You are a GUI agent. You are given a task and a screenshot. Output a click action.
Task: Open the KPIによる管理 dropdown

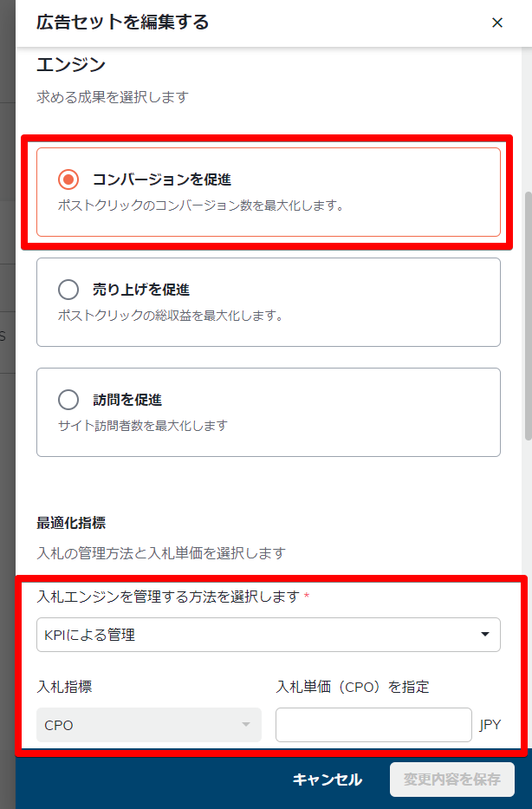(x=260, y=635)
